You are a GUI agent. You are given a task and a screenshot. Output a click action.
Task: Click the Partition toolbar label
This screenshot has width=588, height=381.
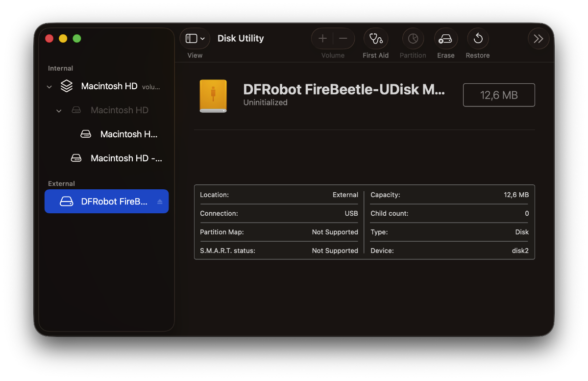(413, 55)
